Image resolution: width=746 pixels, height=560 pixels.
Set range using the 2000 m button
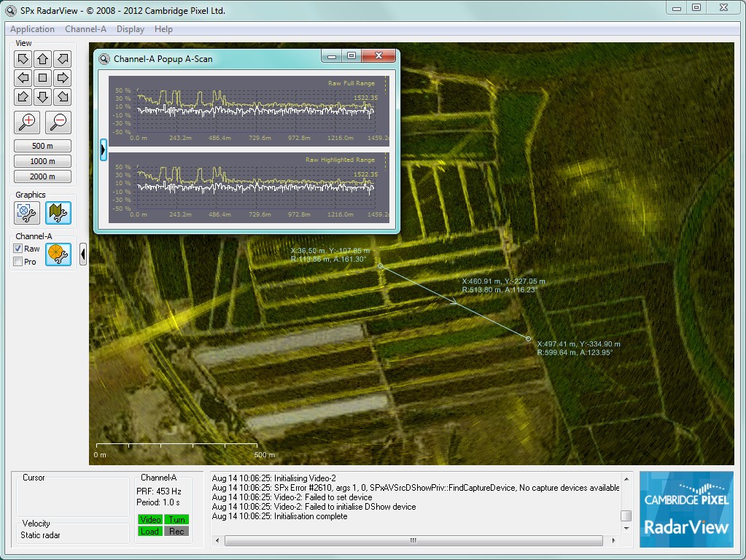(42, 176)
